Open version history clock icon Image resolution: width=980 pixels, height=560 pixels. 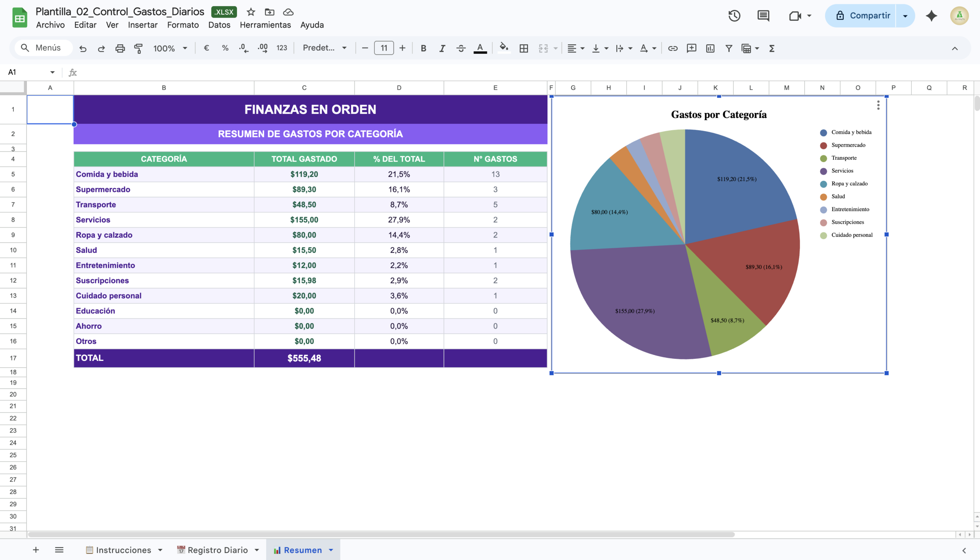(734, 16)
